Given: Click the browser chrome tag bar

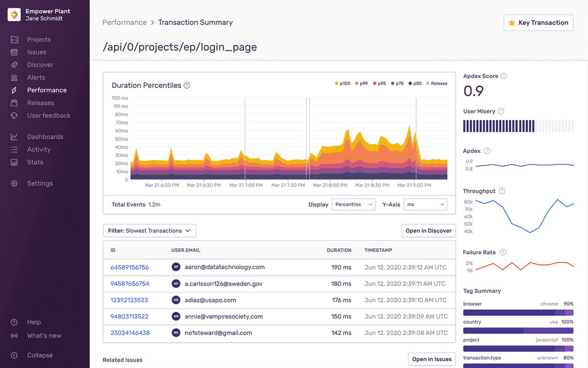Looking at the screenshot, I should coord(518,313).
